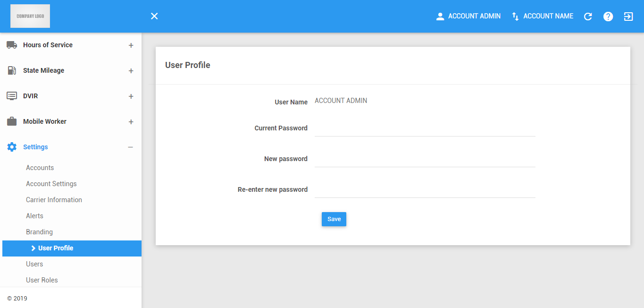Screen dimensions: 644x308
Task: Click the Mobile Worker briefcase icon
Action: click(12, 121)
